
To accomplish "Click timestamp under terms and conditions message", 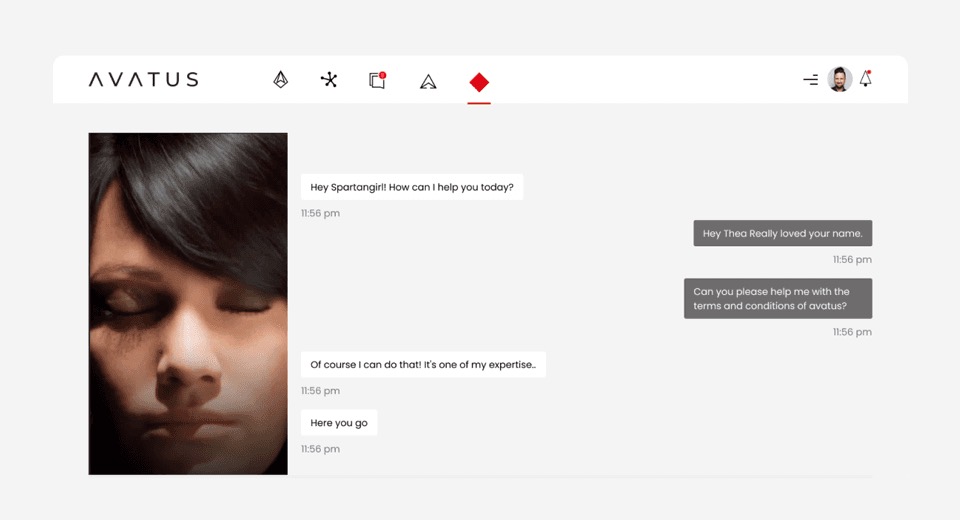I will click(x=852, y=332).
